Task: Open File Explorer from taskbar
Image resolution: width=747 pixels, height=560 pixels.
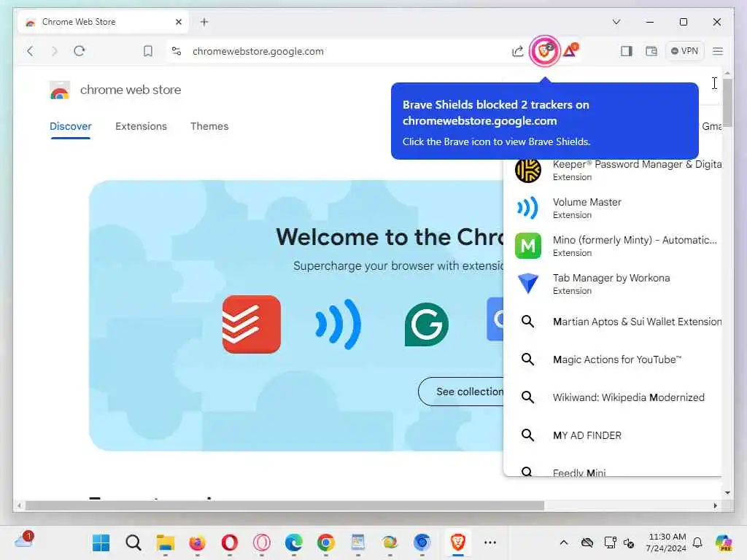Action: tap(166, 542)
